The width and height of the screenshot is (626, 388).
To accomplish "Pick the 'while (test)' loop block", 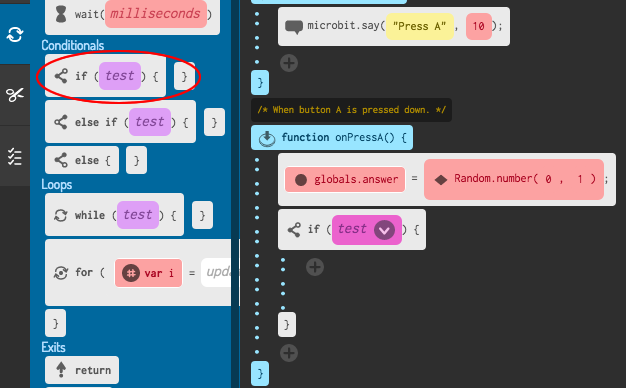I will [115, 215].
